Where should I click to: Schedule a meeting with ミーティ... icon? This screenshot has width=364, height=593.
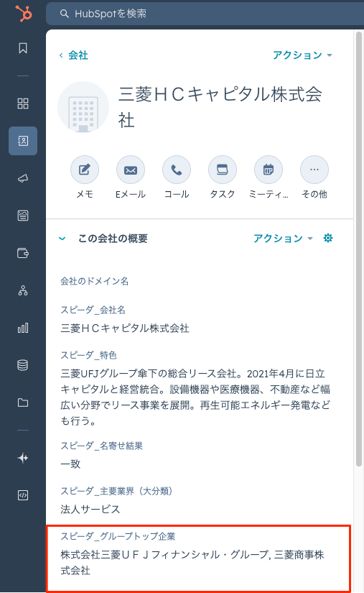tap(269, 170)
